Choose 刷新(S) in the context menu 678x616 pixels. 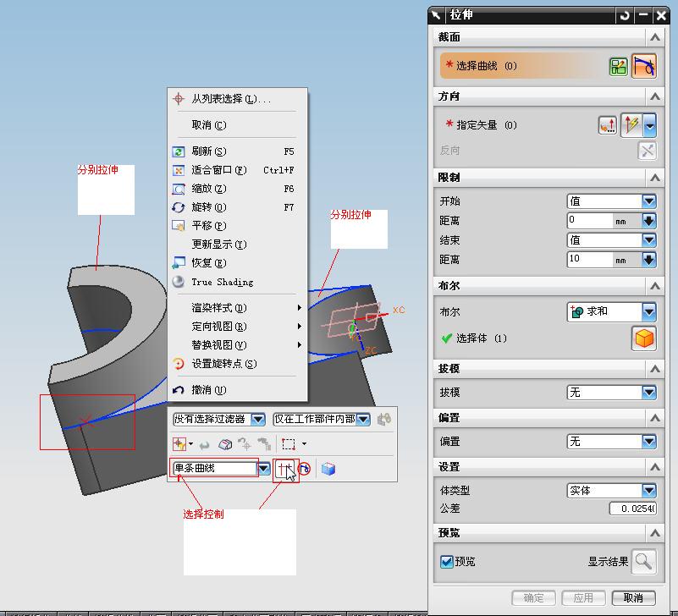pyautogui.click(x=237, y=151)
